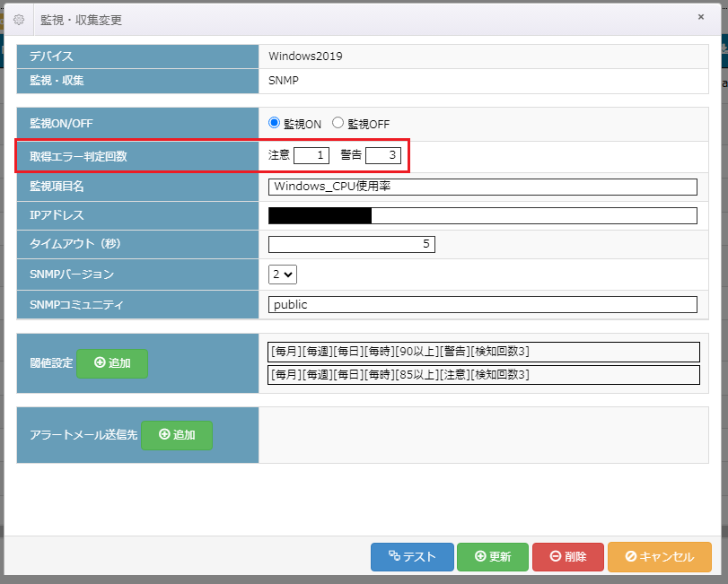Select the 90以上 警告 threshold entry
This screenshot has height=584, width=728.
pyautogui.click(x=483, y=352)
